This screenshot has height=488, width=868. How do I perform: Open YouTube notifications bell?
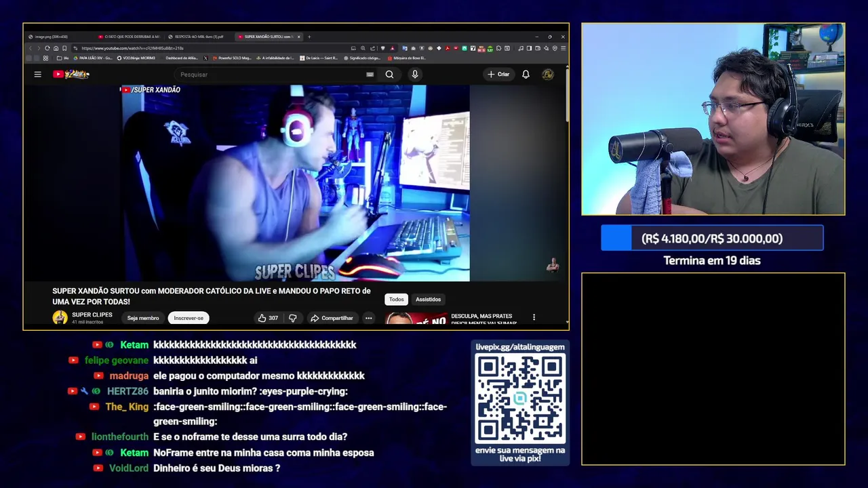click(x=526, y=75)
